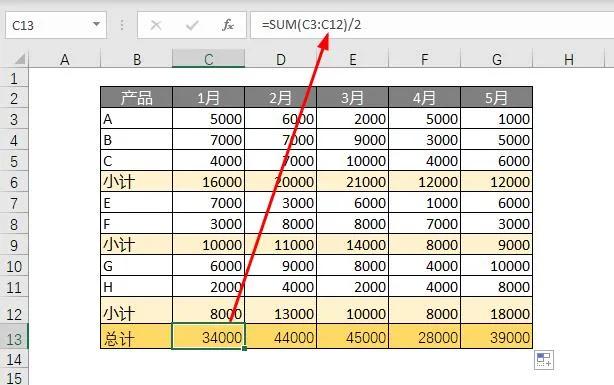The image size is (614, 385).
Task: Select subtotal cell showing 16000
Action: [208, 181]
